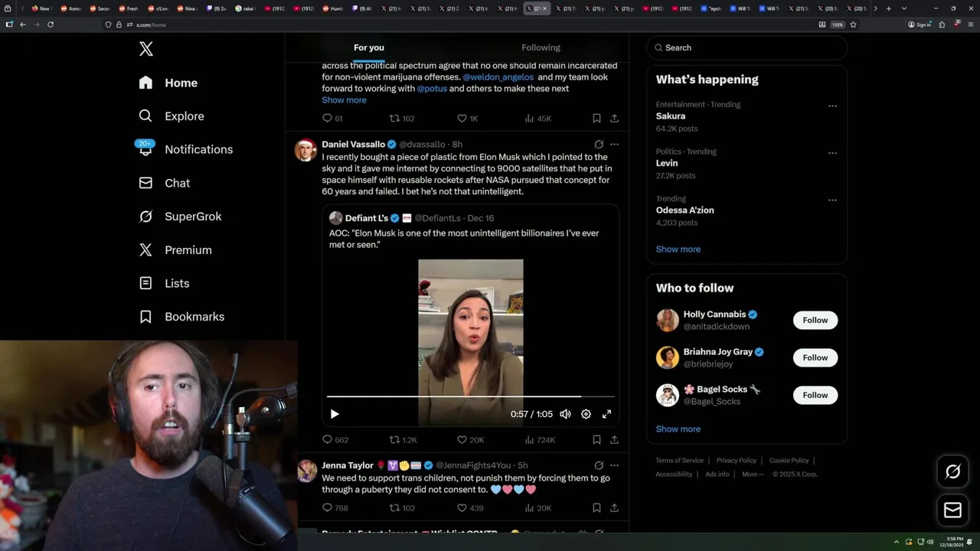This screenshot has height=551, width=980.
Task: Open Premium in the sidebar
Action: [175, 249]
